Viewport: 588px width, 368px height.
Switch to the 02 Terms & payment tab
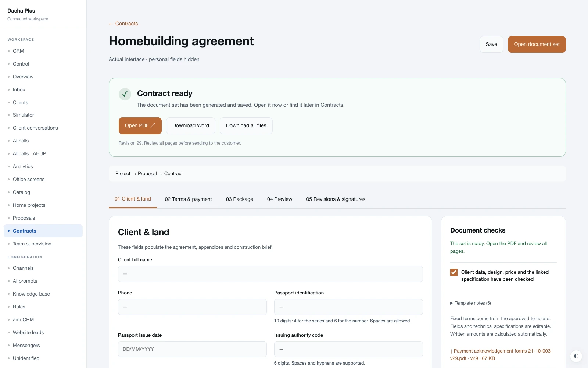coord(188,199)
